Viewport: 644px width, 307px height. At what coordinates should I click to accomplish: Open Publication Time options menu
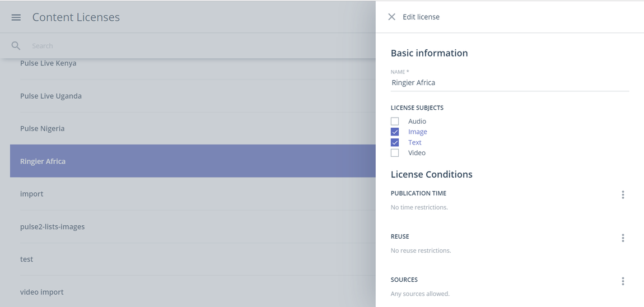(x=623, y=195)
